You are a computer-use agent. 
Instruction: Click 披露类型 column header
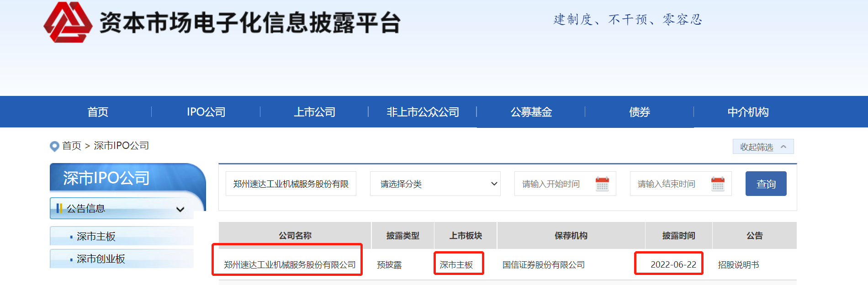coord(403,236)
